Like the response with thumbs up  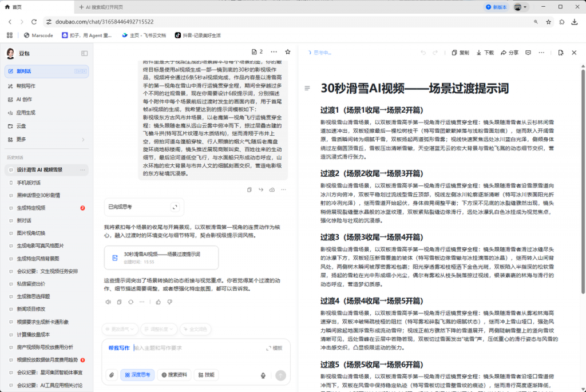(159, 302)
